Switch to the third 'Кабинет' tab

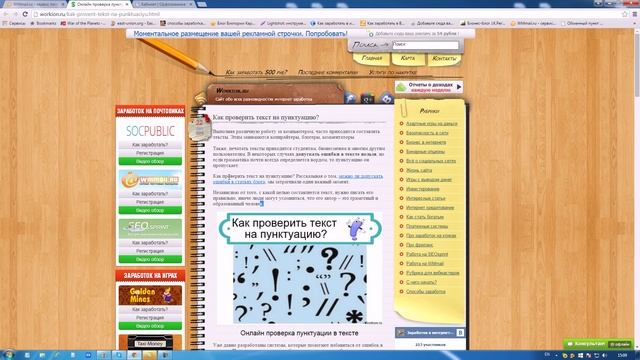pyautogui.click(x=163, y=4)
